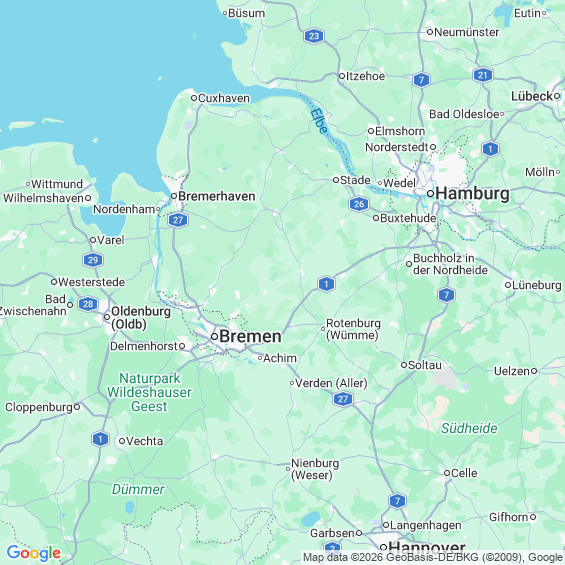Click the Elbe river label
The width and height of the screenshot is (565, 565).
[x=319, y=121]
